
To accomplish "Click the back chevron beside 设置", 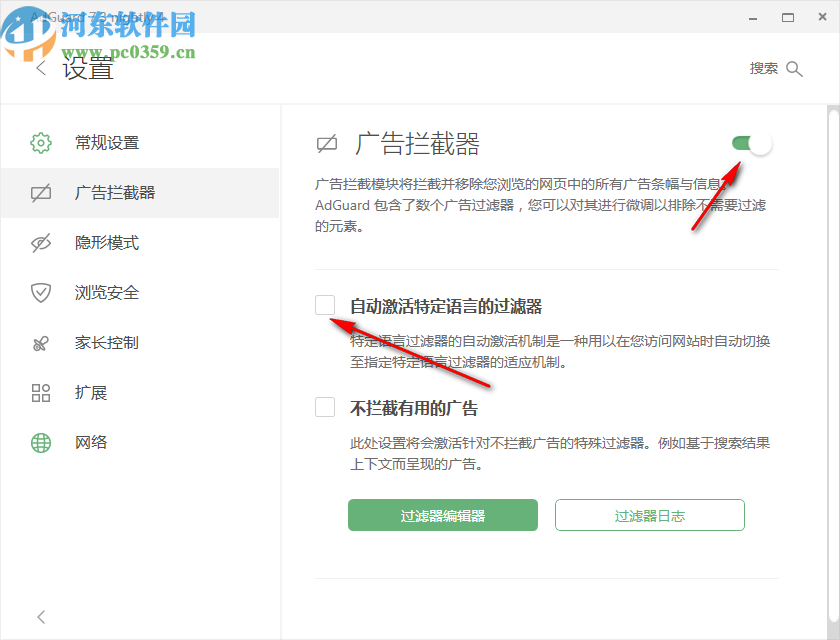I will click(x=40, y=68).
